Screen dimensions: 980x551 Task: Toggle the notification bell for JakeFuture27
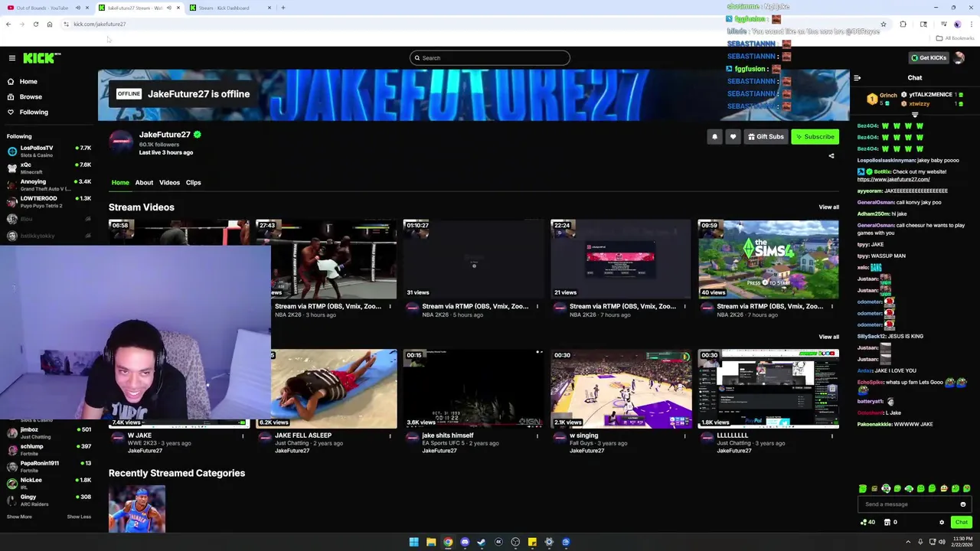[714, 137]
